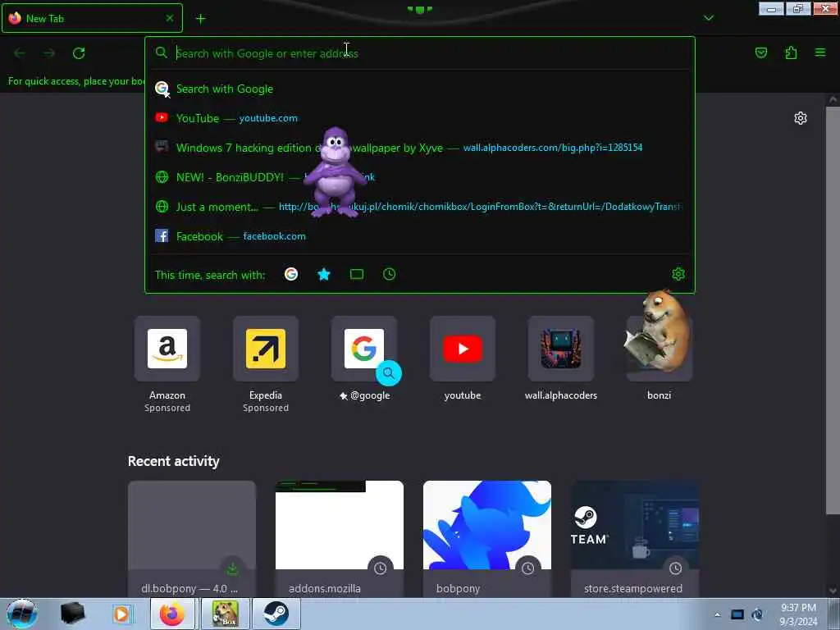Open bobpony recent activity card
This screenshot has height=630, width=840.
point(487,539)
